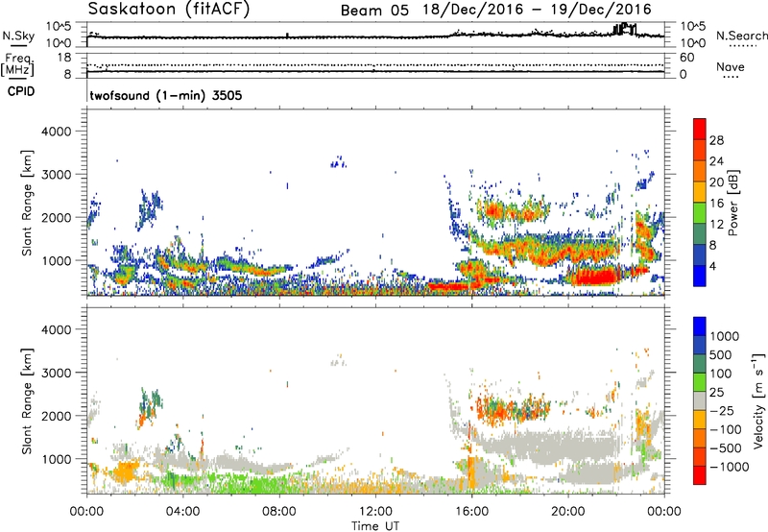Click the 'twofsound (1-min) 3505' text
Image resolution: width=768 pixels, height=532 pixels.
pyautogui.click(x=165, y=95)
